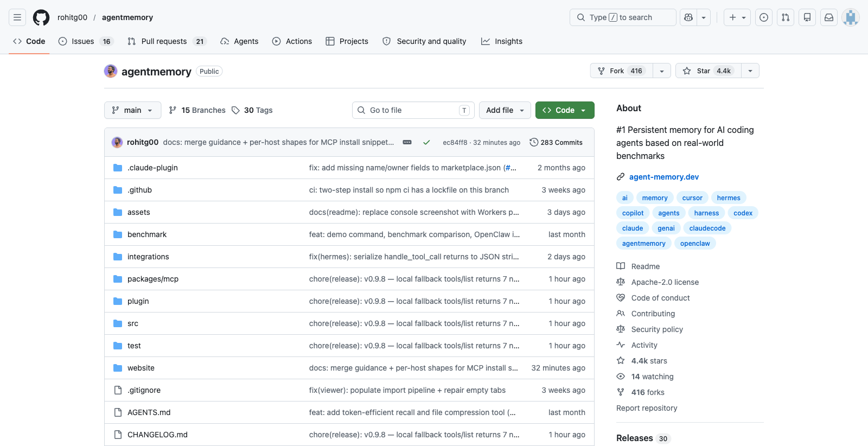Click the branches icon beside 15 Branches
The image size is (868, 446).
pos(173,110)
